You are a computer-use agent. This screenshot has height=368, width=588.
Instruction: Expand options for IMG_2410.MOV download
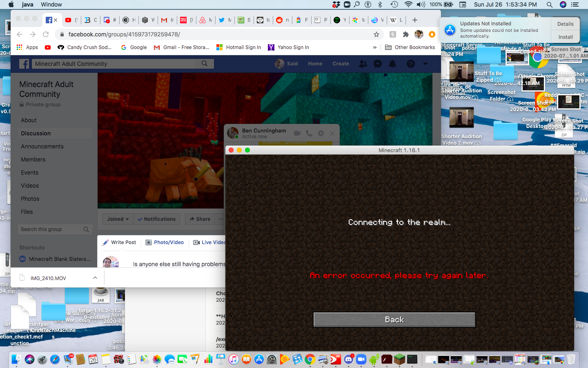[x=95, y=278]
